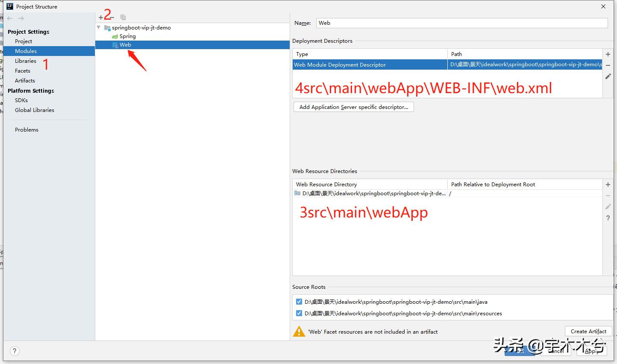617x364 pixels.
Task: Open the Global Libraries settings
Action: 35,110
